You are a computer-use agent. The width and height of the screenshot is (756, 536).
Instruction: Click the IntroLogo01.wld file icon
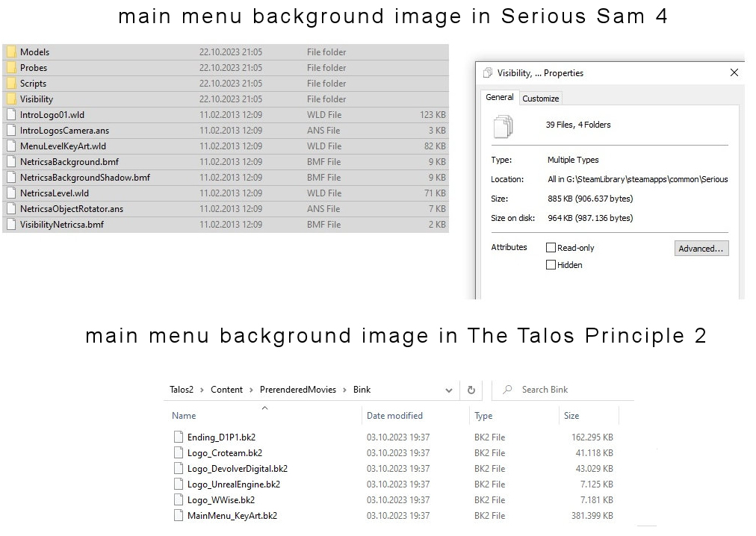coord(11,115)
